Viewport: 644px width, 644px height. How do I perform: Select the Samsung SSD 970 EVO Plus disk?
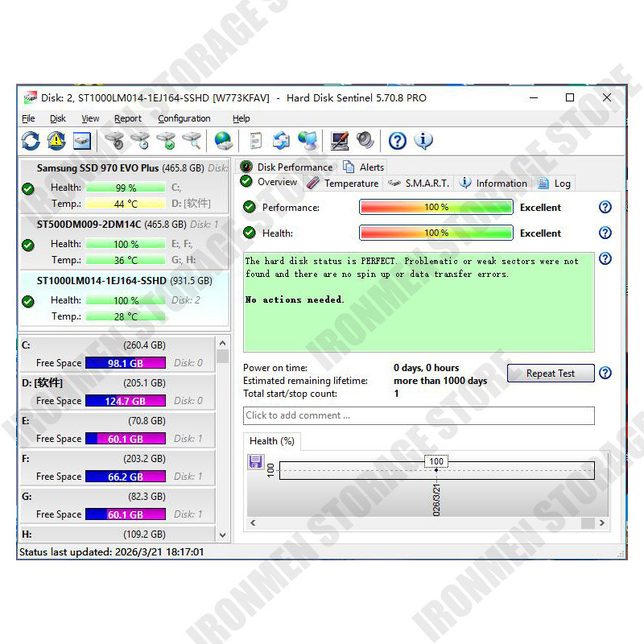pos(124,187)
